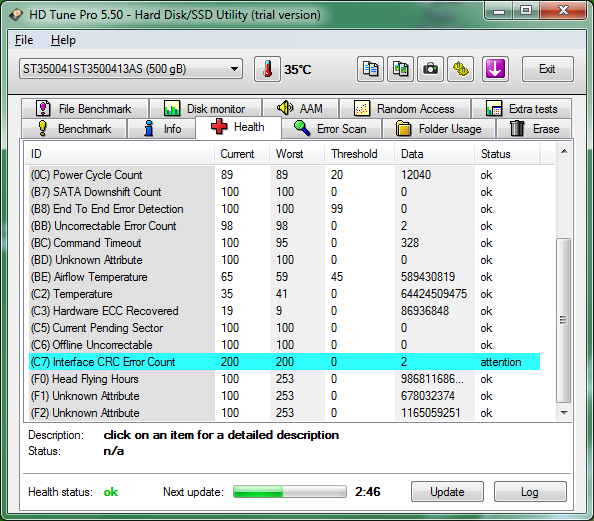Open the Extra tests tab
This screenshot has width=594, height=521.
(522, 109)
